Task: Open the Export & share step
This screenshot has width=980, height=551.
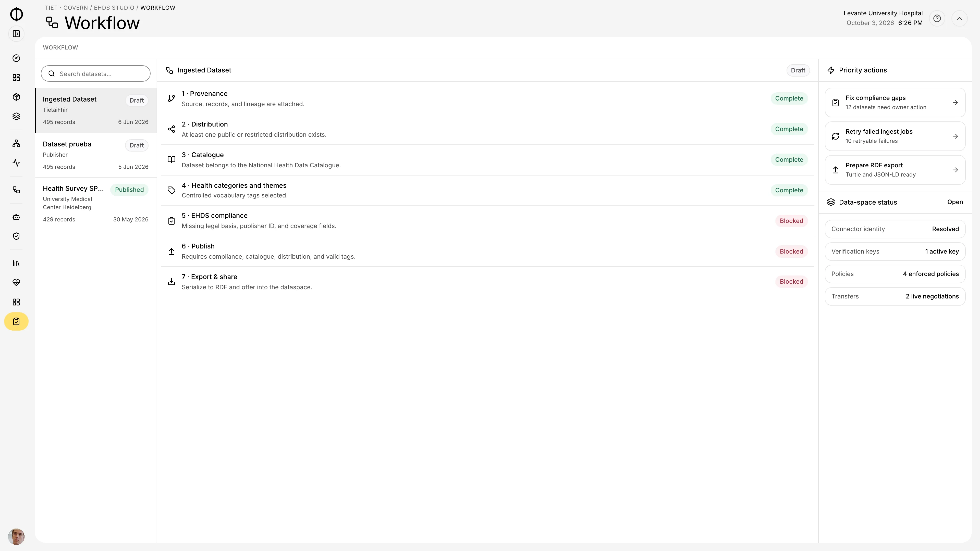Action: (x=487, y=282)
